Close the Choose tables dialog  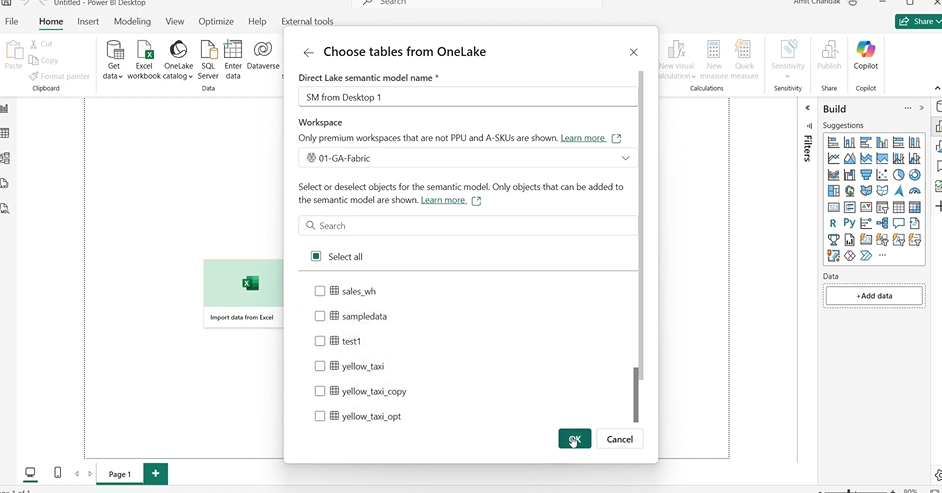(x=633, y=52)
